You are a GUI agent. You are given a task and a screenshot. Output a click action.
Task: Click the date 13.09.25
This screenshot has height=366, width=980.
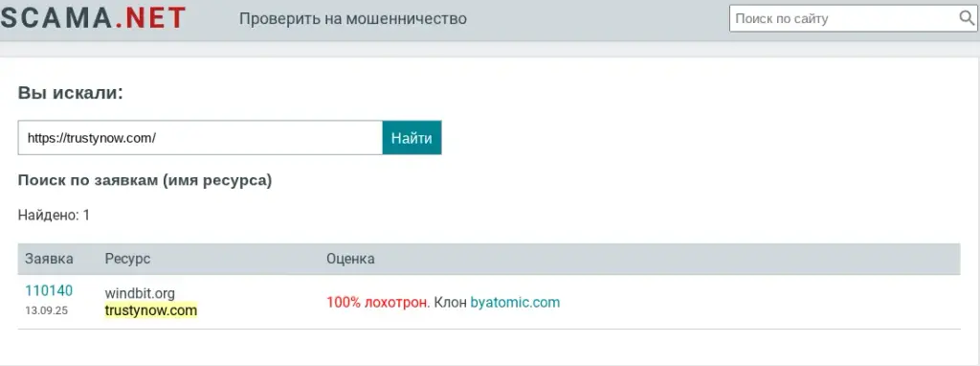coord(46,310)
